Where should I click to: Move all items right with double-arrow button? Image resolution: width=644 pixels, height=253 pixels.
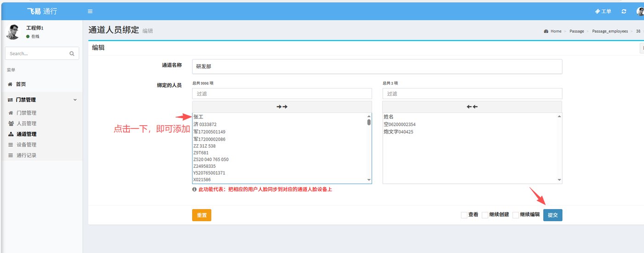pos(282,106)
